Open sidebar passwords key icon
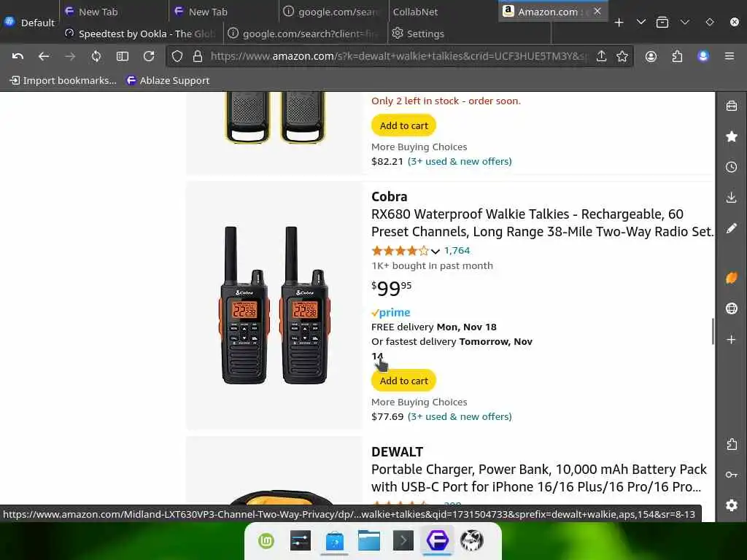 coord(731,475)
